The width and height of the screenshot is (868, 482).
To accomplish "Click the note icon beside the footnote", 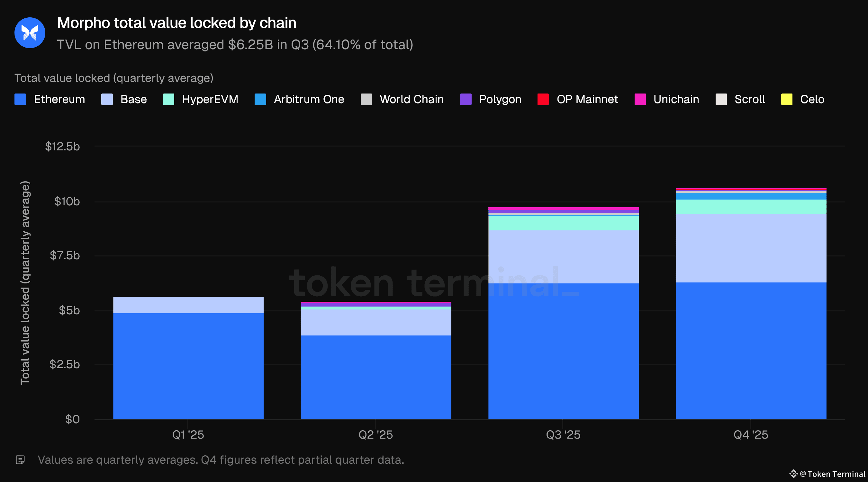I will (20, 460).
